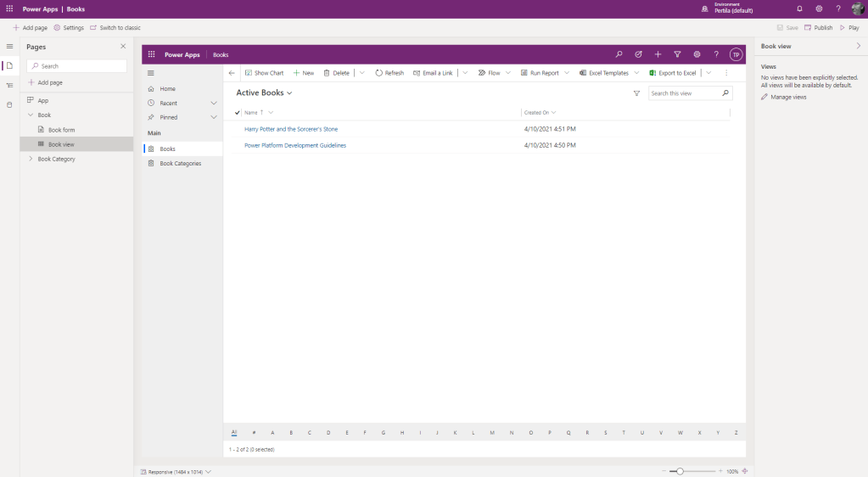Select Book Categories in the site map
868x477 pixels.
(180, 163)
